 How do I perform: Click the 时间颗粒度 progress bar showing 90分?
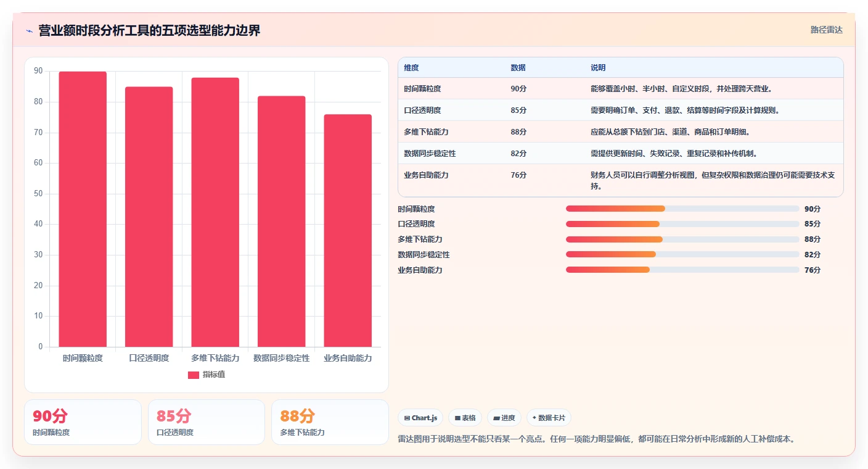682,209
